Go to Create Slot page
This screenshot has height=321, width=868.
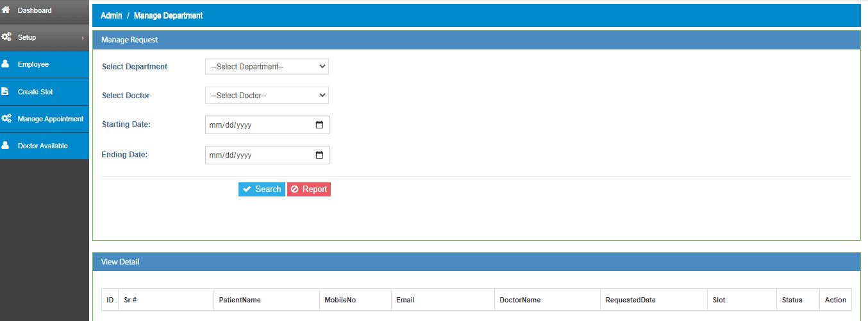point(44,92)
